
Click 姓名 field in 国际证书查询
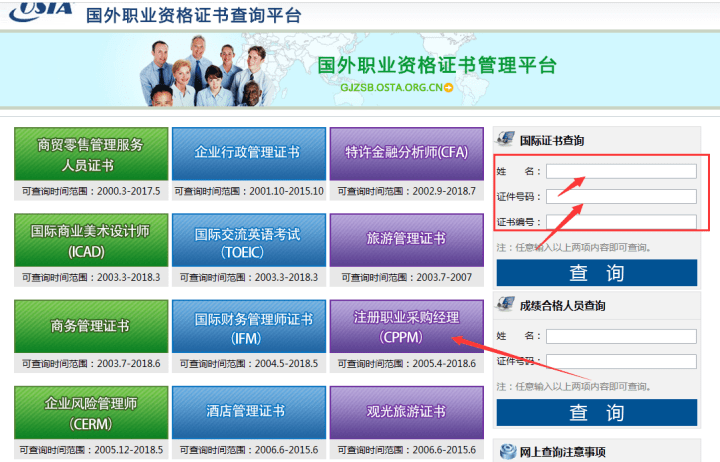(621, 171)
